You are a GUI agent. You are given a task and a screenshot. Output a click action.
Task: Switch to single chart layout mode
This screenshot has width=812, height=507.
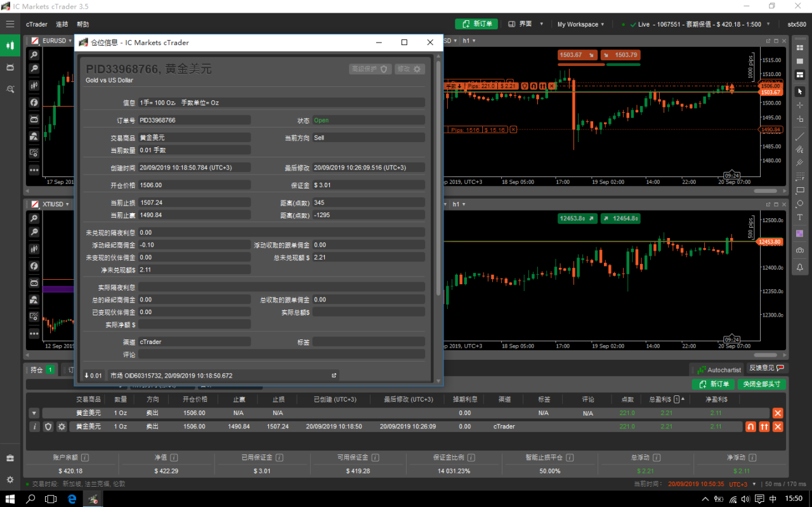point(800,61)
